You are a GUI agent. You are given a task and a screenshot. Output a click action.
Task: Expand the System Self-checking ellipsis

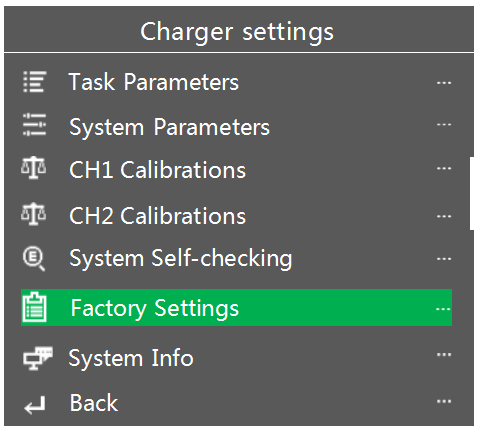click(444, 259)
